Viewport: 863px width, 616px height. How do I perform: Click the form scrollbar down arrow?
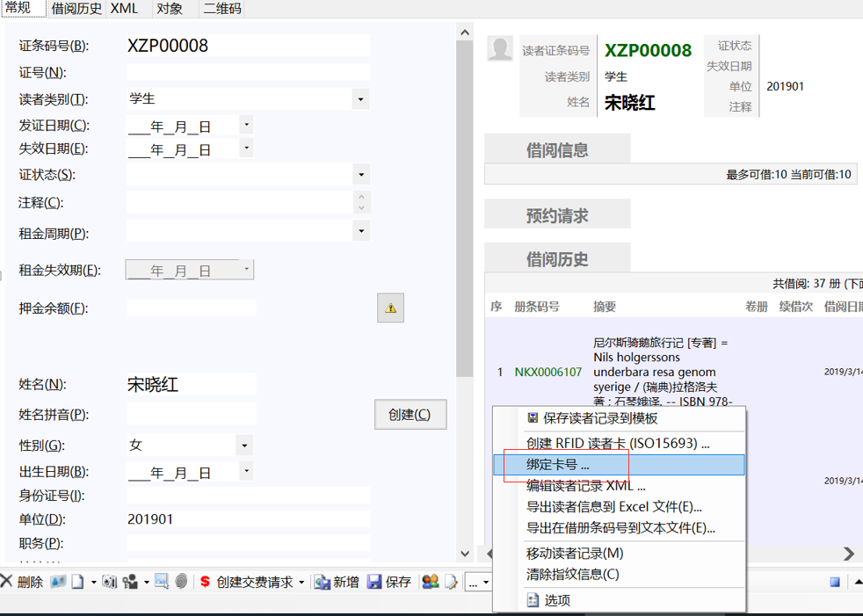[x=465, y=554]
